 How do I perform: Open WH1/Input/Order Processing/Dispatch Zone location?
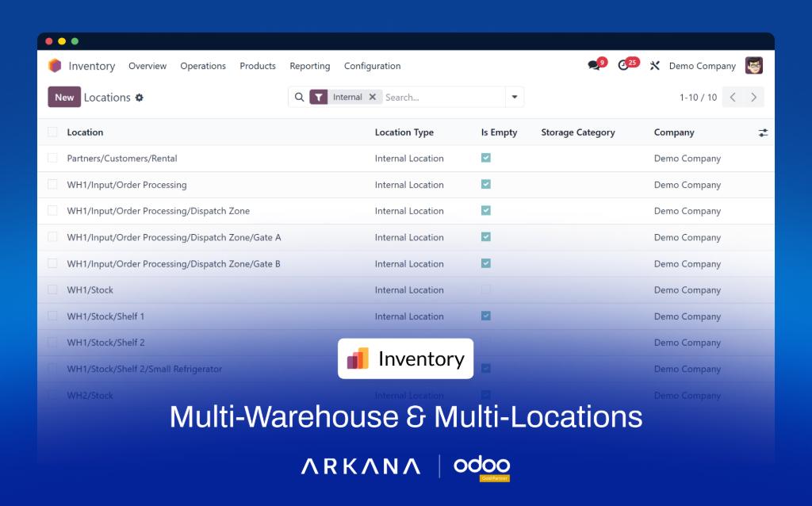[x=158, y=211]
